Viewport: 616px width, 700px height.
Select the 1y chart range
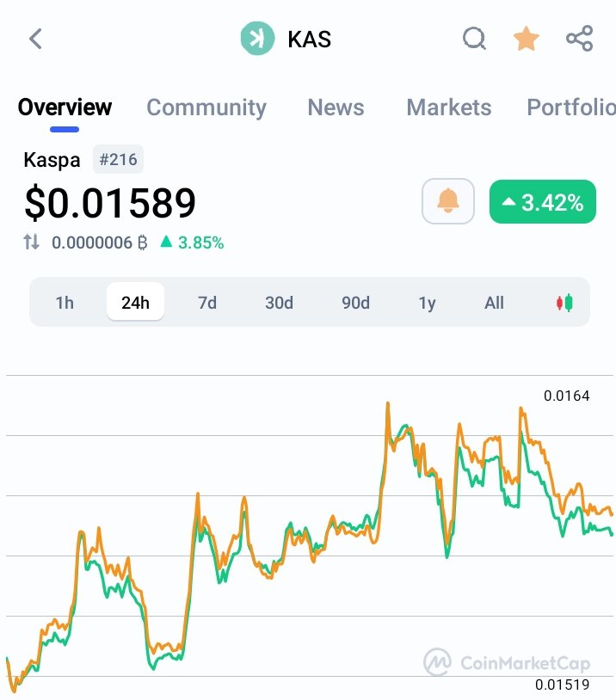[x=427, y=303]
